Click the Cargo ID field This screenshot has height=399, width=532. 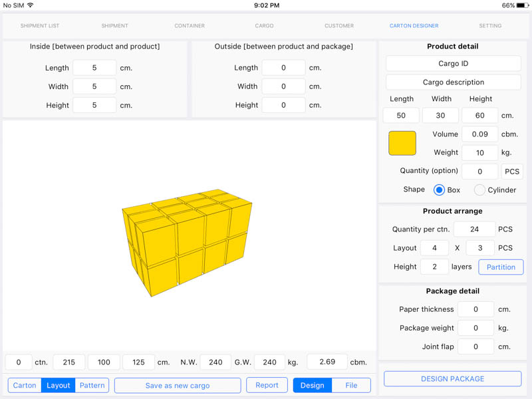[454, 63]
